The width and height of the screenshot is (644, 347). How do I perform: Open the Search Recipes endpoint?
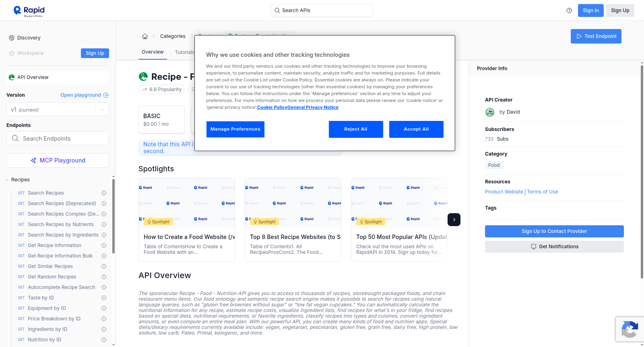[46, 193]
